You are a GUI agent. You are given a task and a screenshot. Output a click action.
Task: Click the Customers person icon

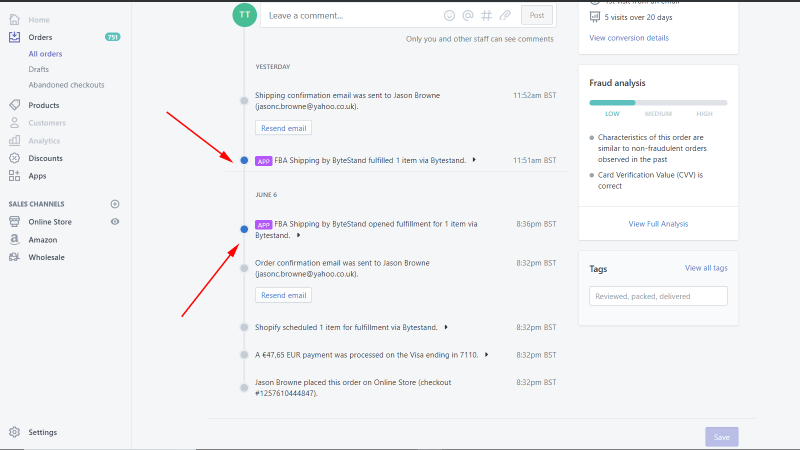coord(14,122)
